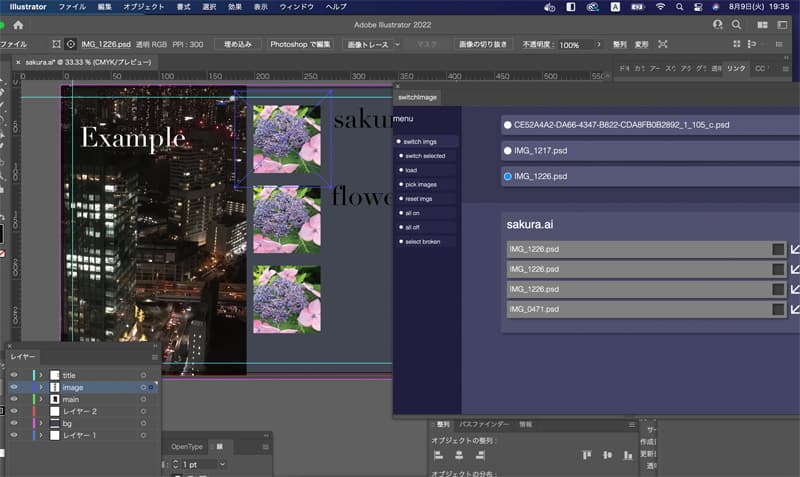Open the ウィンドウ menu
This screenshot has height=477, width=800.
click(x=296, y=7)
